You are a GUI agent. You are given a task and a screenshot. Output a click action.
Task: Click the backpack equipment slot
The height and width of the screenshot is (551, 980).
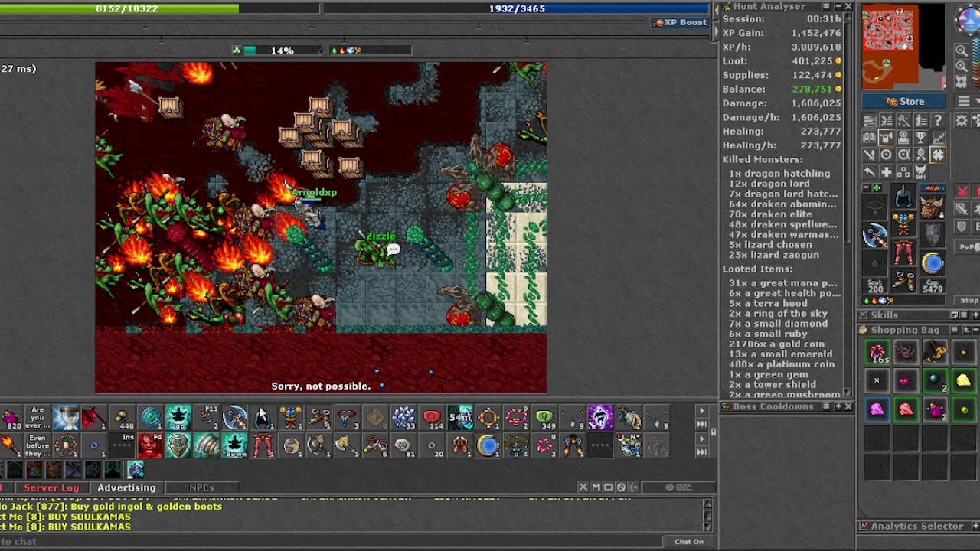point(932,207)
